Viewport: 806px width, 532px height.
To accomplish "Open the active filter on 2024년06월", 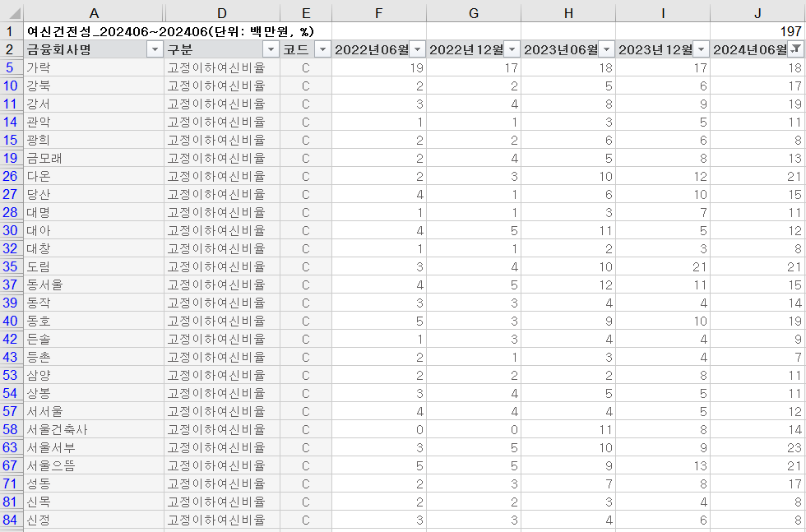I will click(x=796, y=49).
